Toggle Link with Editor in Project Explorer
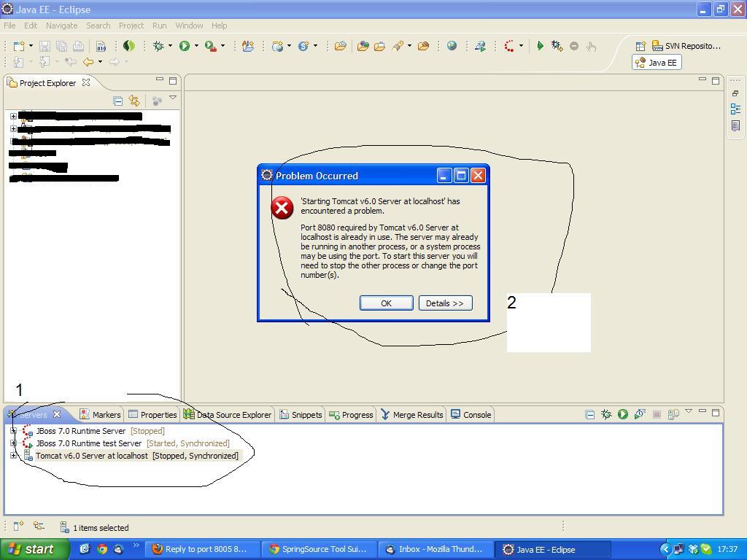 coord(134,101)
